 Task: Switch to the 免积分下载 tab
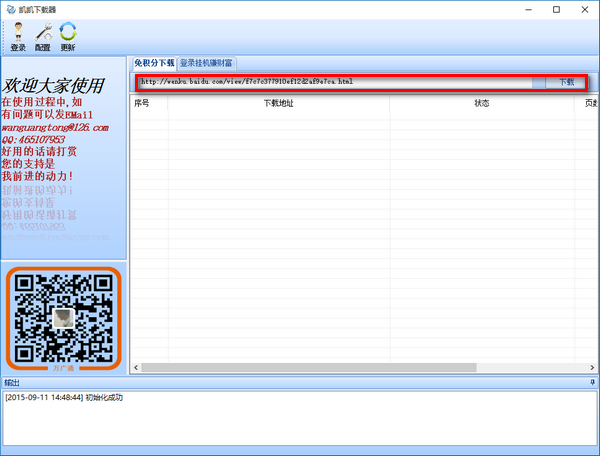tap(154, 62)
